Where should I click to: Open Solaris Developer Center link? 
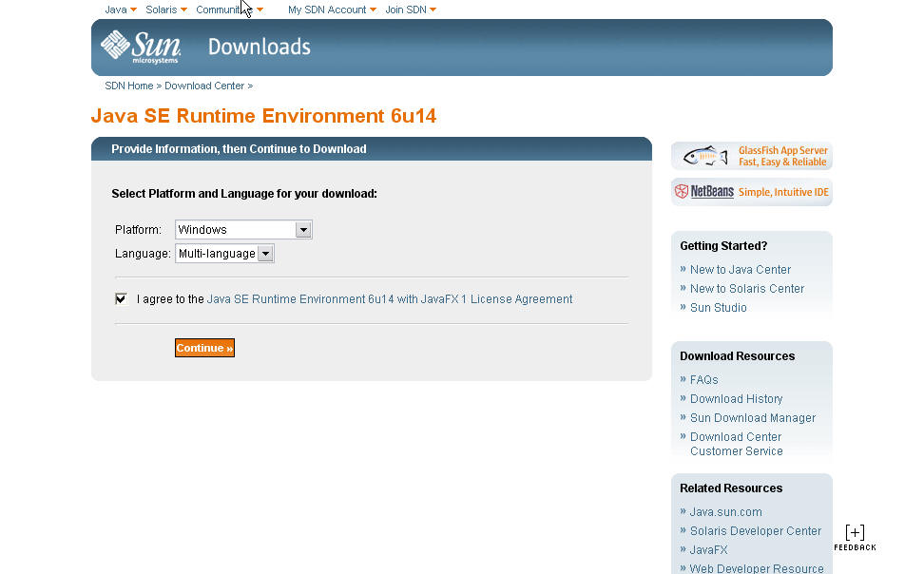(x=756, y=530)
